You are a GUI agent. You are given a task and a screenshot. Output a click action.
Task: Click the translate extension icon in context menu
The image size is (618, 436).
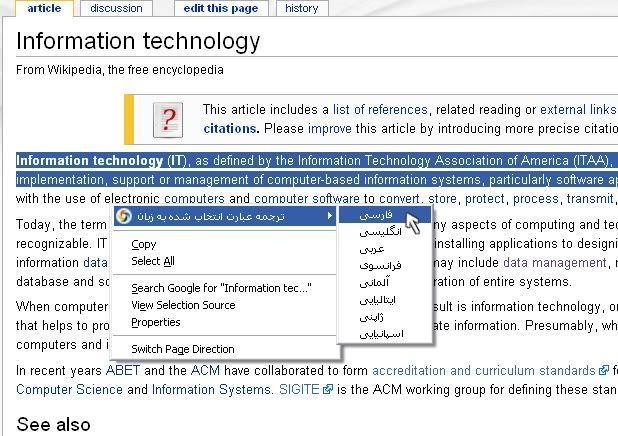point(124,216)
